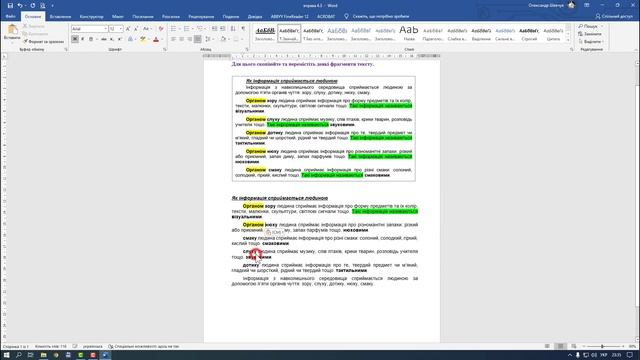640x360 pixels.
Task: Open the Спільний доступ share button
Action: tap(614, 16)
